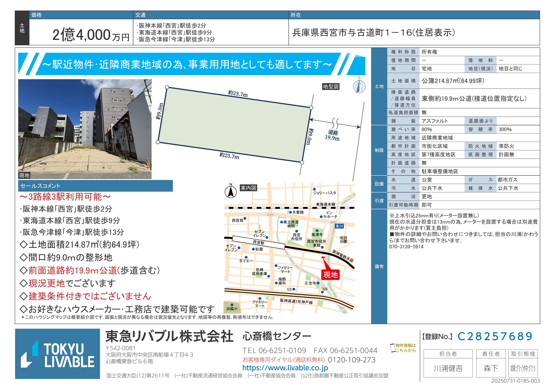Viewport: 555px width, 392px height.
Task: Click the north arrow on 案内図 map
Action: pyautogui.click(x=231, y=192)
